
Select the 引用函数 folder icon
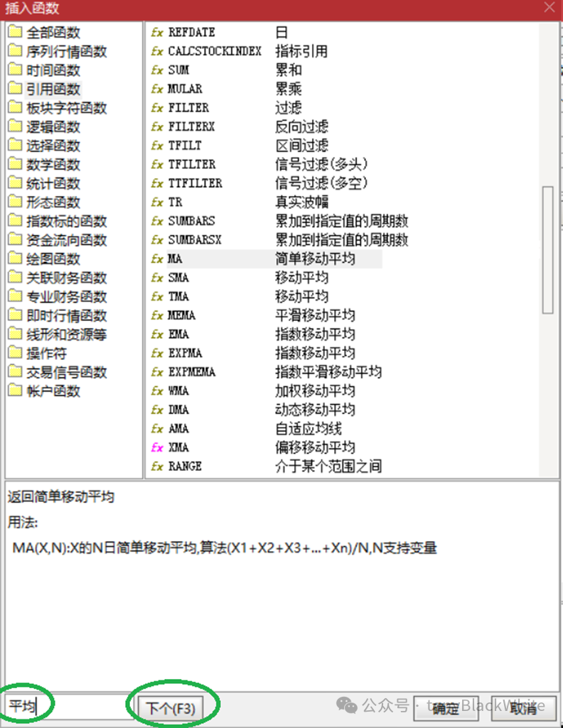(16, 88)
